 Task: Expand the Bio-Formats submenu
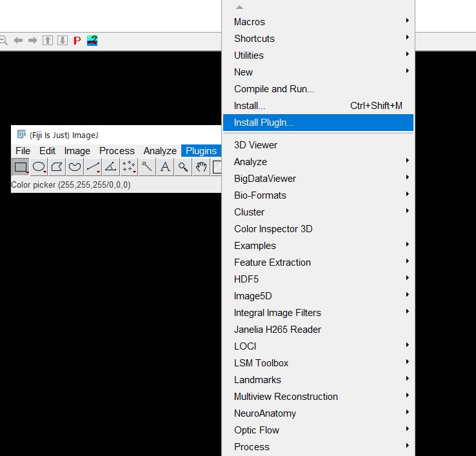[x=318, y=195]
